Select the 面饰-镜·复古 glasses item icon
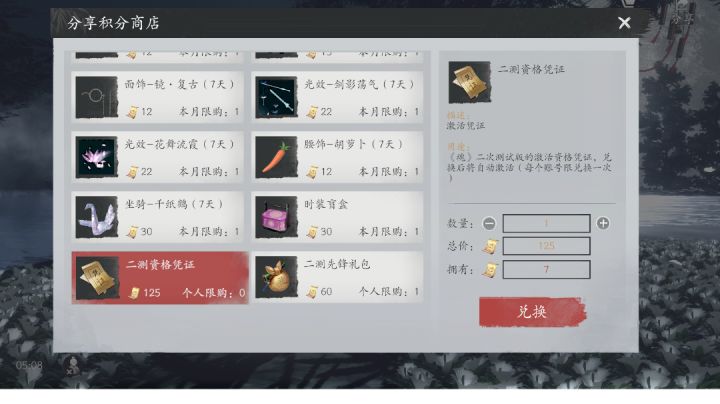The height and width of the screenshot is (404, 720). point(96,97)
